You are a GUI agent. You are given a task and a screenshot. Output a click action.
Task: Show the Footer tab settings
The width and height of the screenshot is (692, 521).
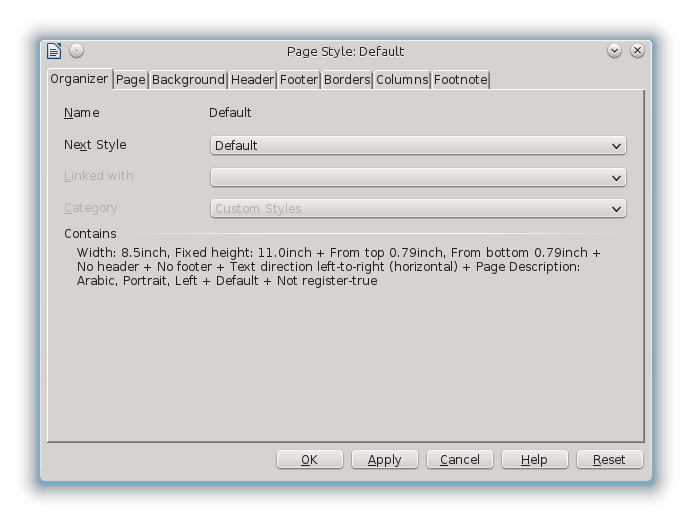point(298,80)
